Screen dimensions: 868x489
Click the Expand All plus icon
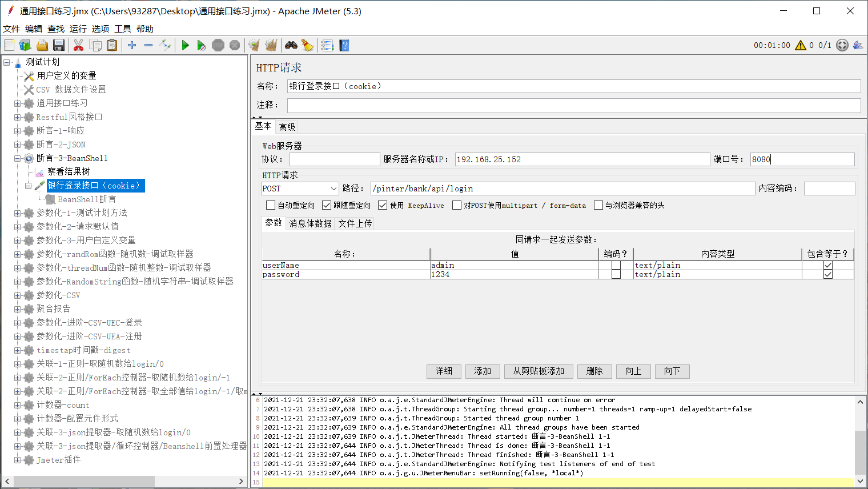click(132, 45)
